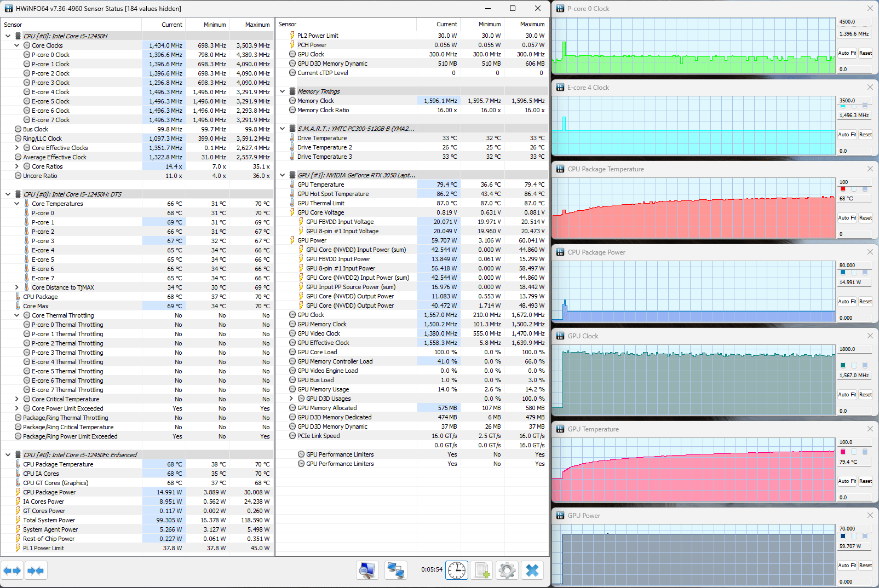Close the E-core 4 Clock graph window
This screenshot has width=879, height=588.
[x=870, y=88]
